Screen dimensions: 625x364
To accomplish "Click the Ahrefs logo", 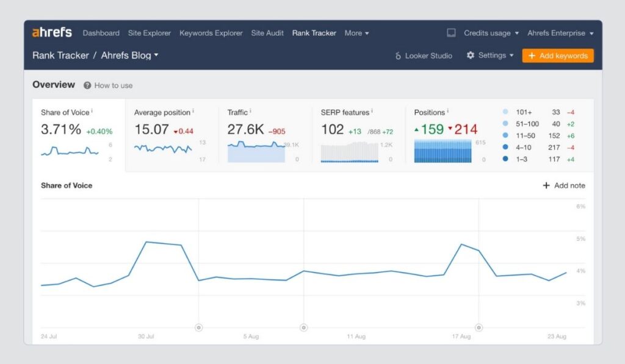I will click(52, 33).
